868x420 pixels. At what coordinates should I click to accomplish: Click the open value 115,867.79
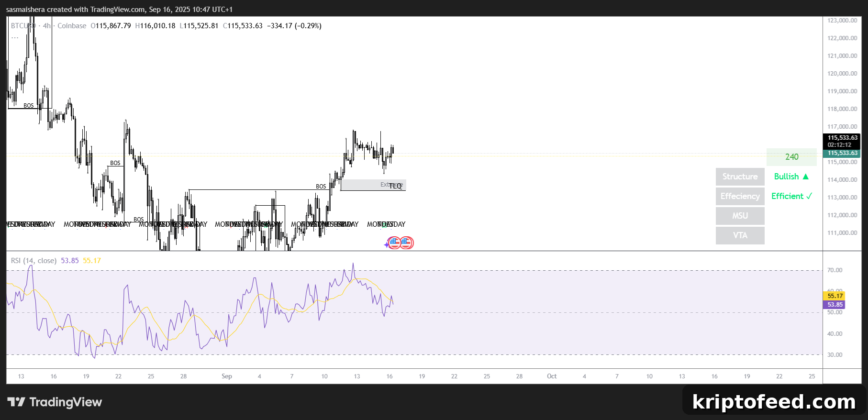(x=113, y=26)
